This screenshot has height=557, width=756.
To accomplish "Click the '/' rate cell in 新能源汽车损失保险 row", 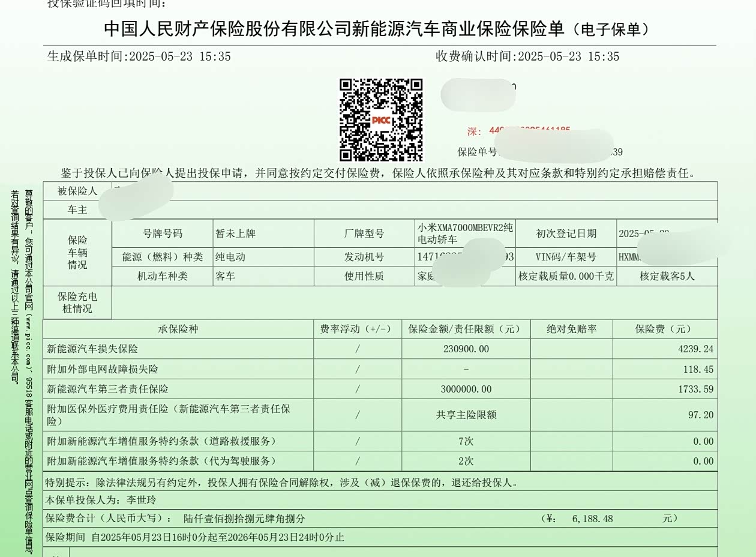I will point(358,349).
